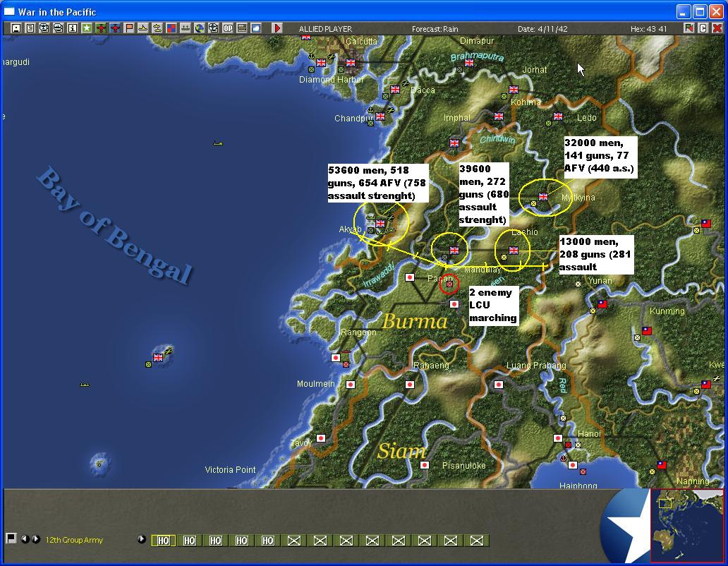Click the world minimap thumbnail
The height and width of the screenshot is (566, 728).
pyautogui.click(x=686, y=525)
